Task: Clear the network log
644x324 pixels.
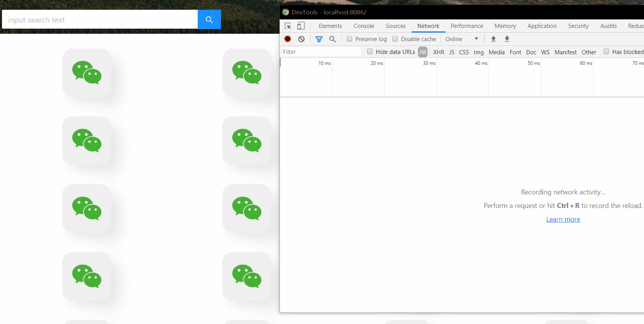Action: click(x=301, y=39)
